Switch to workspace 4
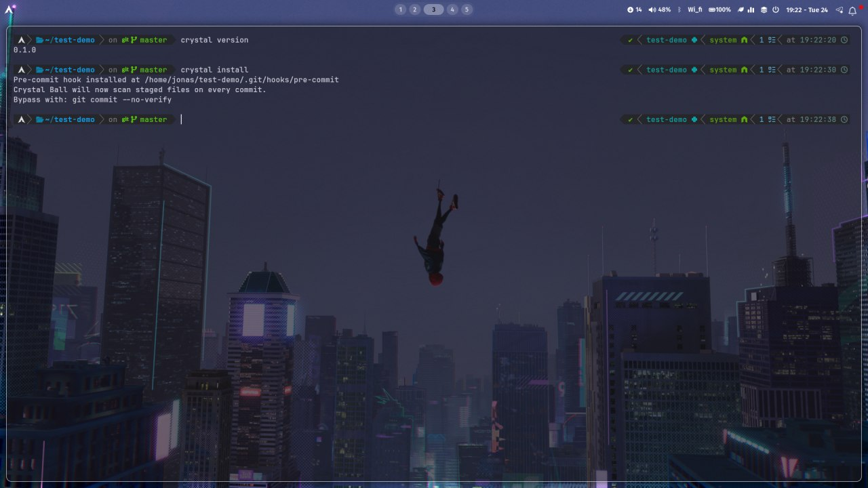 452,9
